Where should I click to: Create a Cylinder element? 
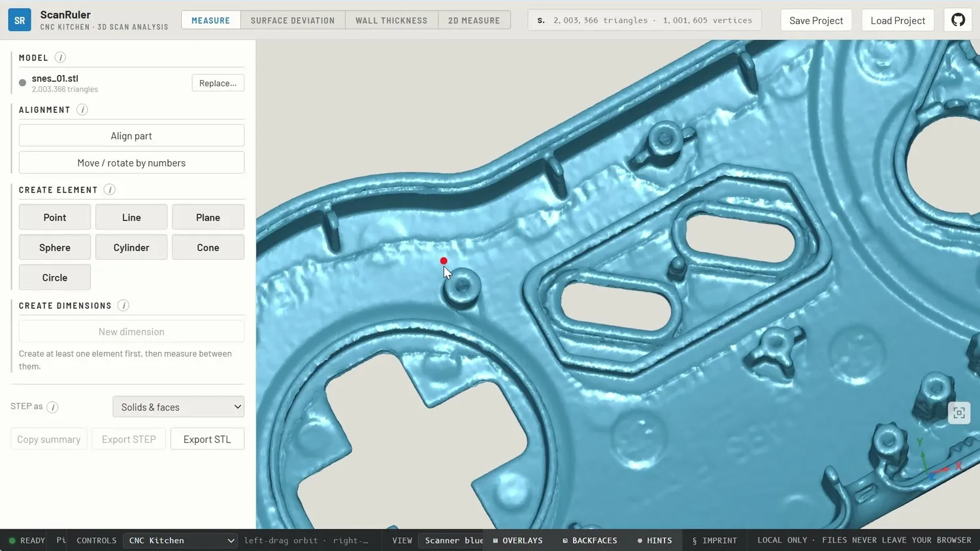pyautogui.click(x=131, y=247)
